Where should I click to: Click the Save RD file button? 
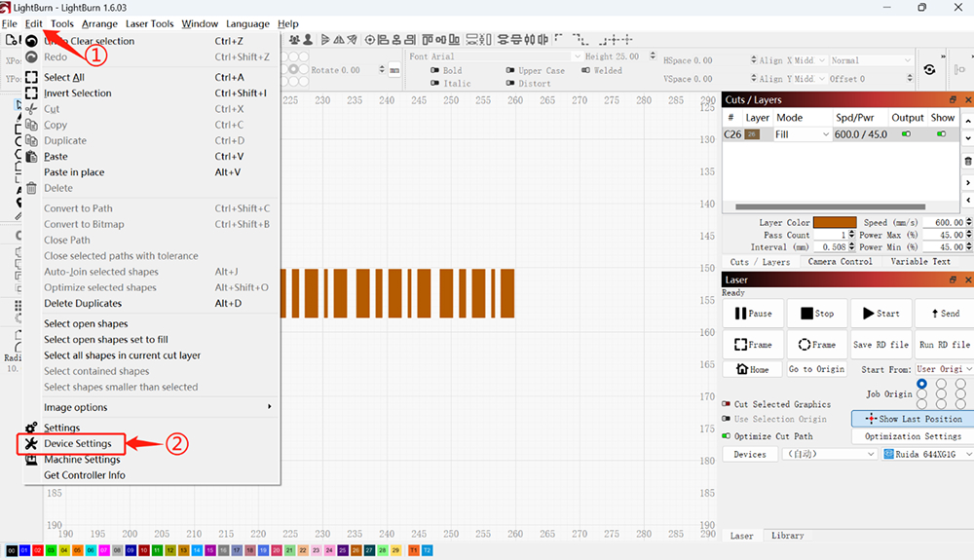(880, 345)
